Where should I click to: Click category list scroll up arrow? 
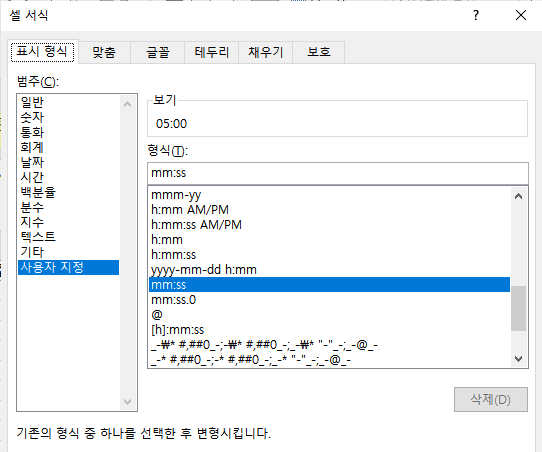tap(128, 104)
